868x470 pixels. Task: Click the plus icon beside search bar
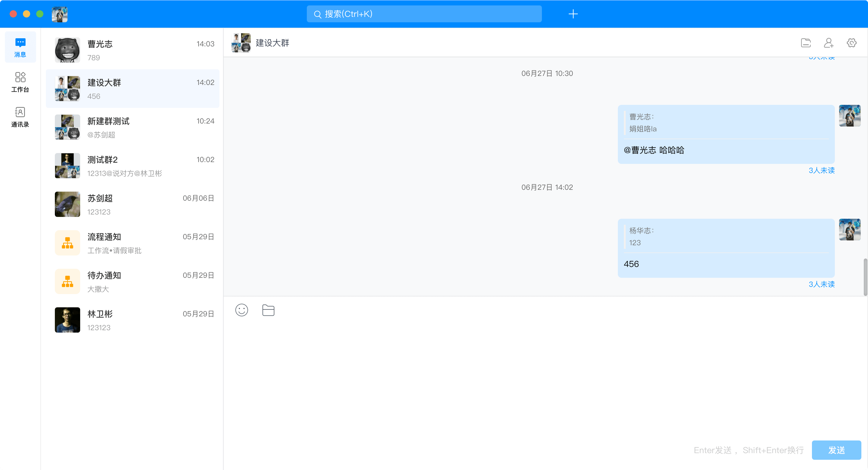click(573, 14)
